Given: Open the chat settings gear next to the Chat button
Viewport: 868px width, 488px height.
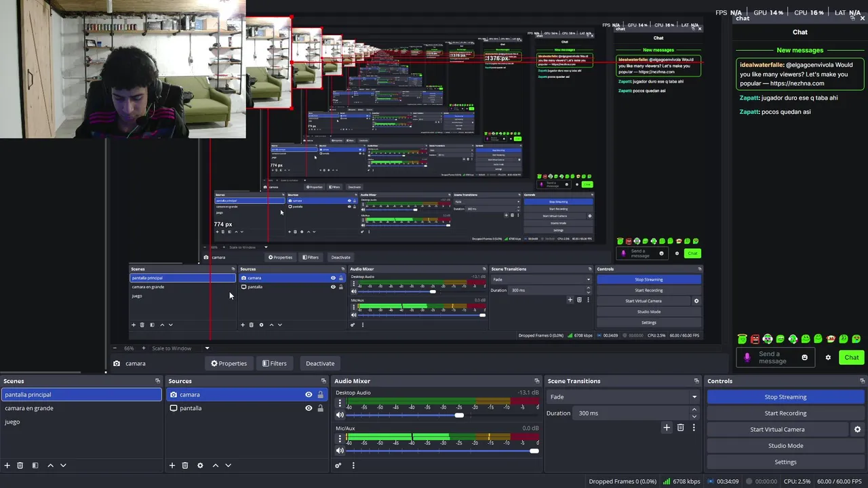Looking at the screenshot, I should (828, 357).
